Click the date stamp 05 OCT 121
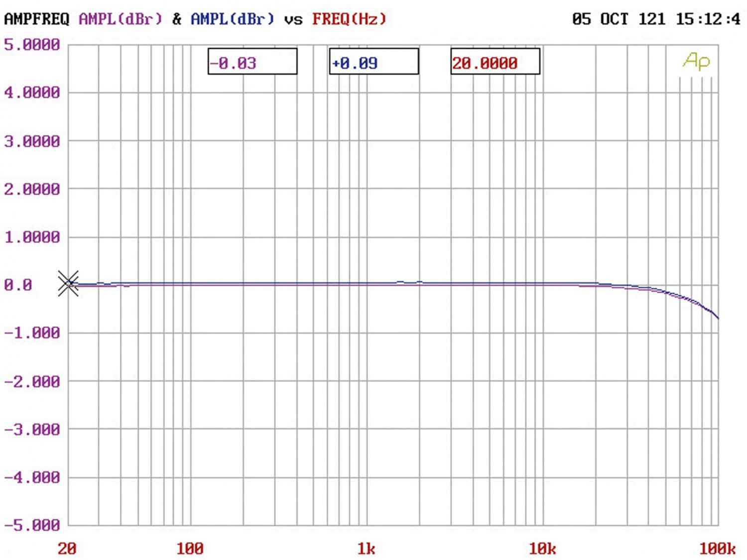This screenshot has height=560, width=747. pyautogui.click(x=619, y=19)
